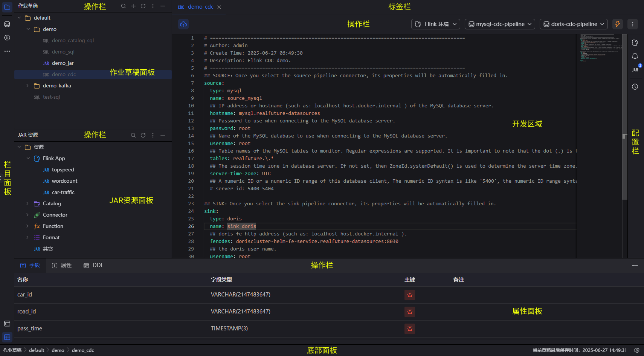The image size is (644, 356).
Task: Search in the job drafts panel
Action: point(124,6)
